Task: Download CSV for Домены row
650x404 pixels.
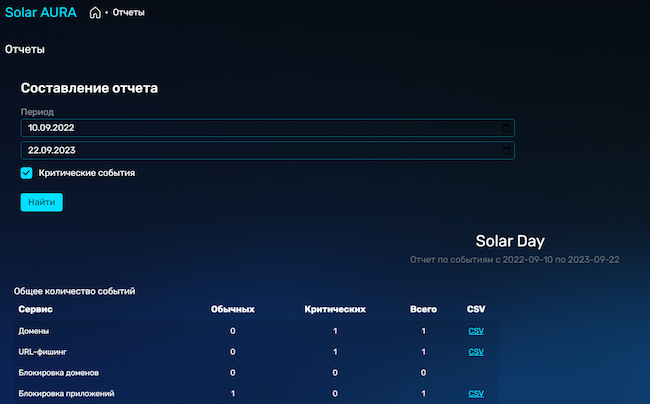Action: click(476, 331)
